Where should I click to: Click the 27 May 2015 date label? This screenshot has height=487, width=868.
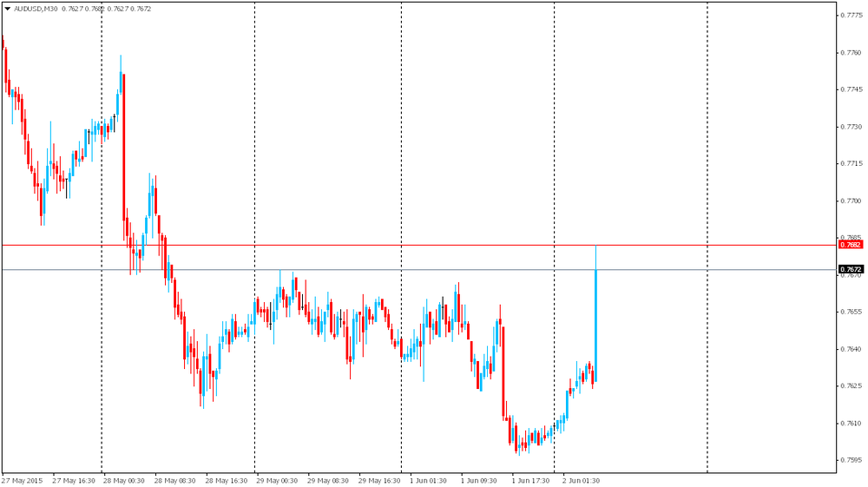23,480
